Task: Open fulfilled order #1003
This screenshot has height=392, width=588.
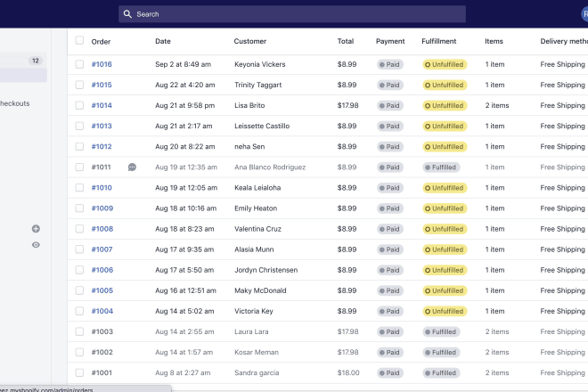Action: pyautogui.click(x=102, y=331)
